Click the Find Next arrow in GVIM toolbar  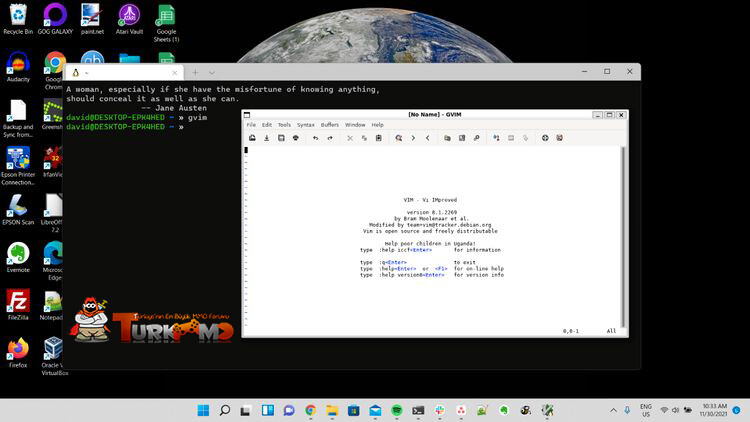[x=413, y=138]
